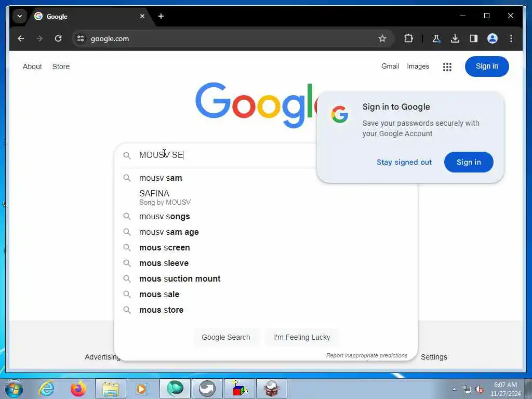Screen dimensions: 532x399
Task: Click the network tray icon
Action: tap(467, 389)
